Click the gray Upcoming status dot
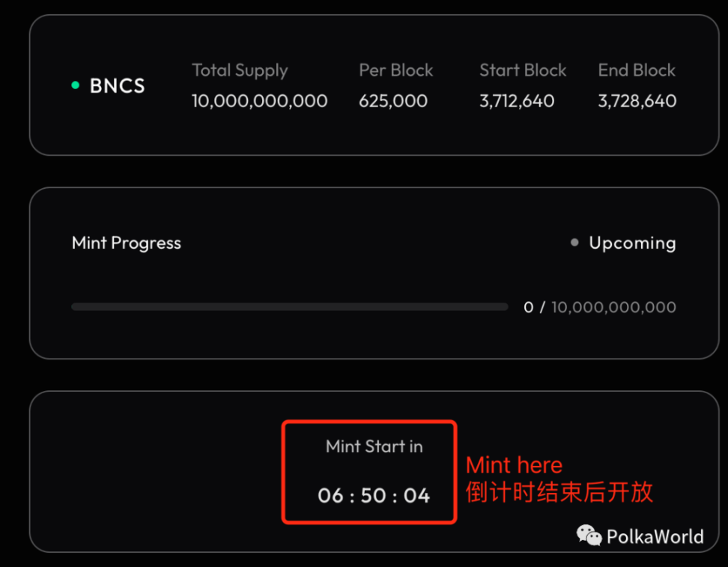The width and height of the screenshot is (728, 567). [574, 243]
